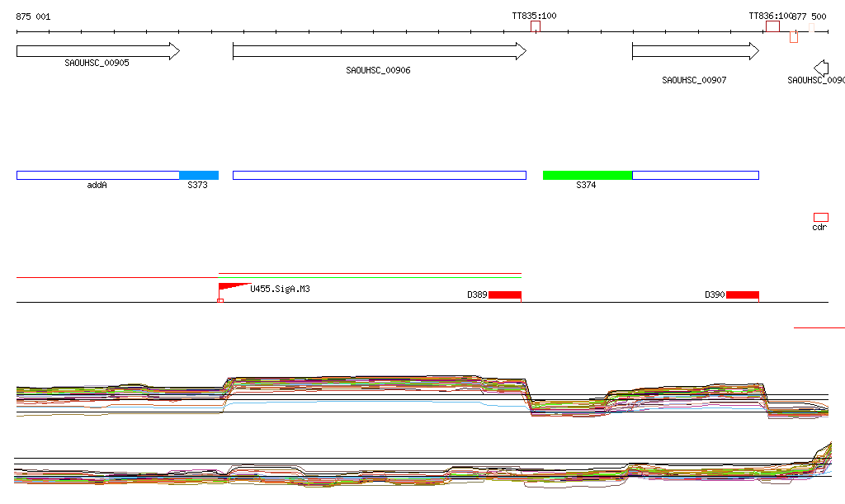Click the small orange-red box below TT836
The width and height of the screenshot is (845, 504).
794,37
